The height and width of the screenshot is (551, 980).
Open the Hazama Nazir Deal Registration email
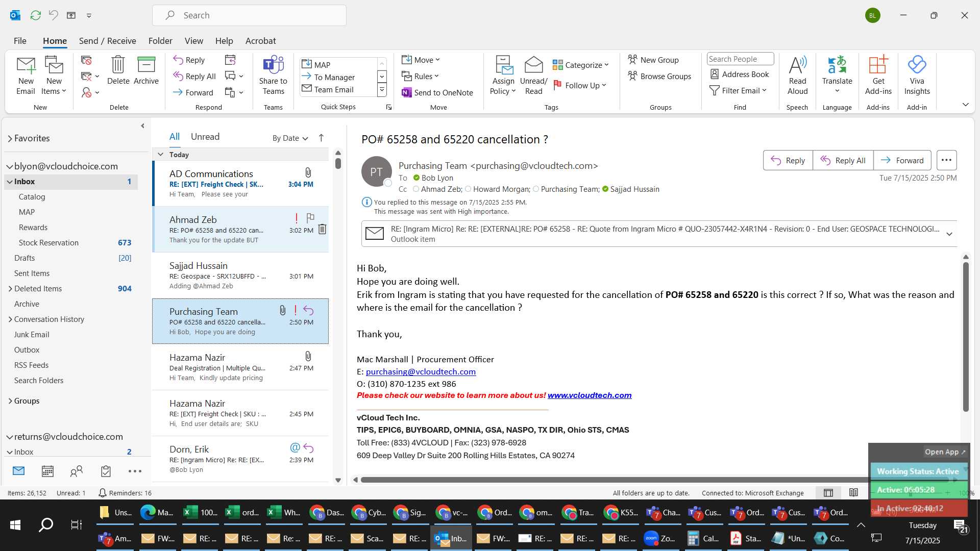[x=240, y=367]
